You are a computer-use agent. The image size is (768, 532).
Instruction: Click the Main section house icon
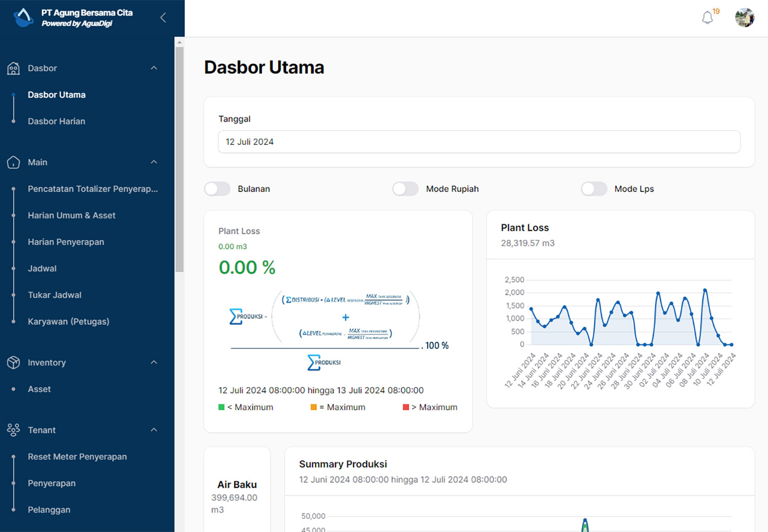13,163
